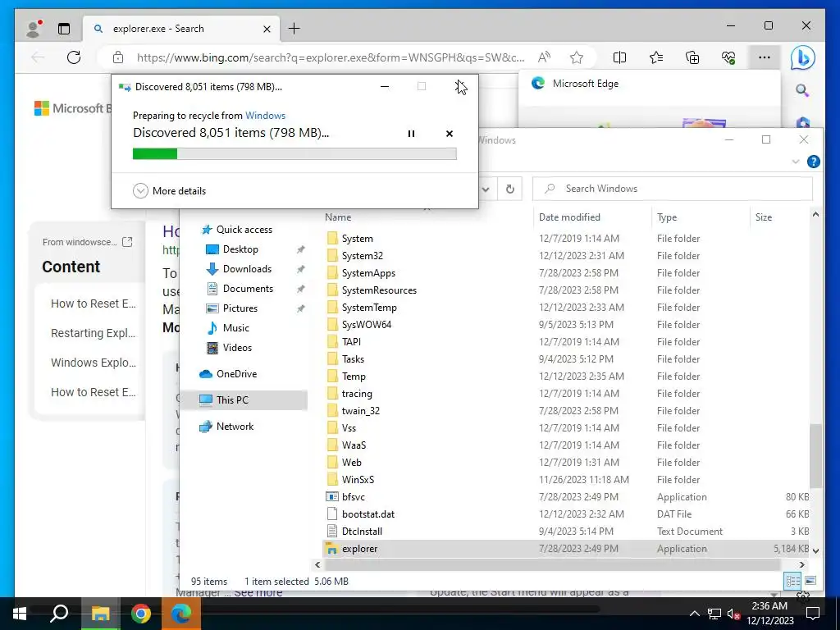Viewport: 840px width, 630px height.
Task: Sort by the Type column header
Action: click(x=666, y=217)
